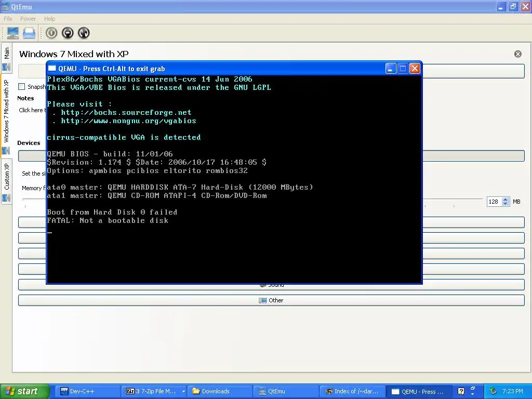Click the help question mark tray icon

(x=461, y=391)
